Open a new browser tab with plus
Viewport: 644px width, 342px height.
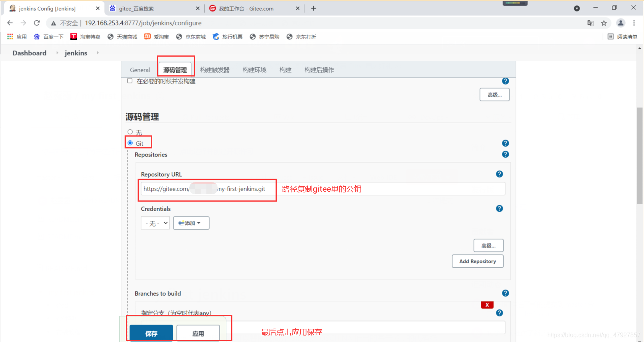[313, 8]
